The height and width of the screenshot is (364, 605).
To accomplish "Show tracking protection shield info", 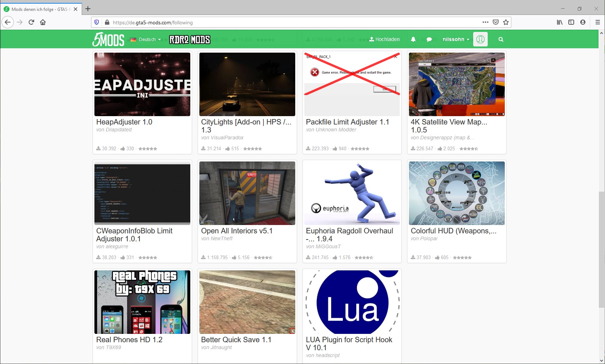I will click(97, 22).
